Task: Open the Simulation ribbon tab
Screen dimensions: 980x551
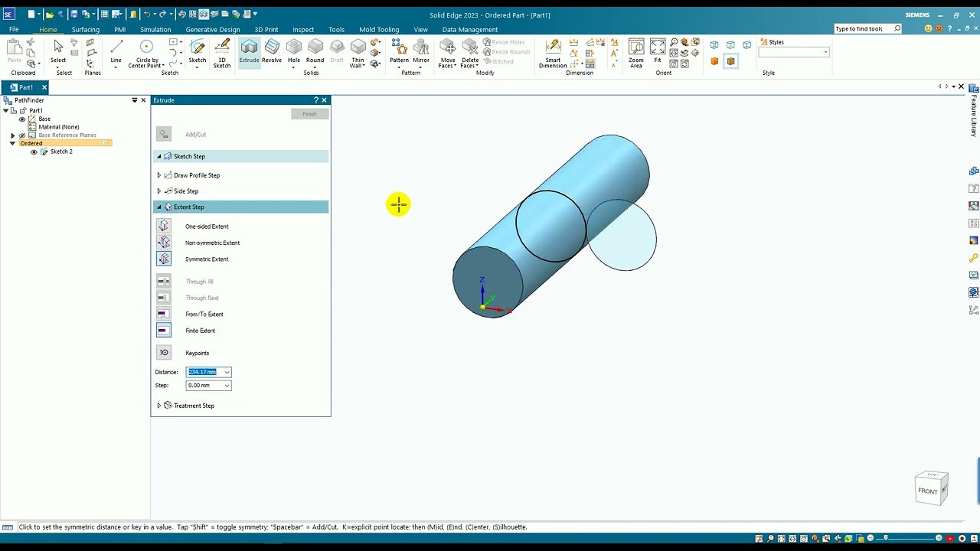Action: (x=155, y=30)
